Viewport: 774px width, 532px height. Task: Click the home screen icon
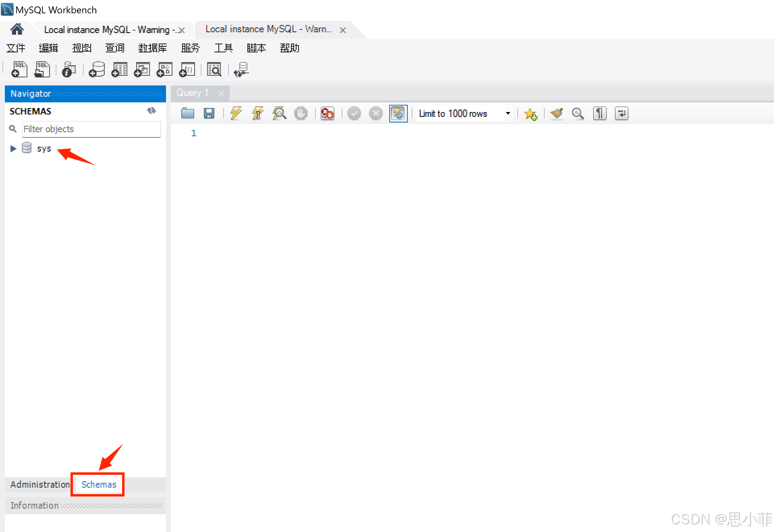tap(17, 29)
